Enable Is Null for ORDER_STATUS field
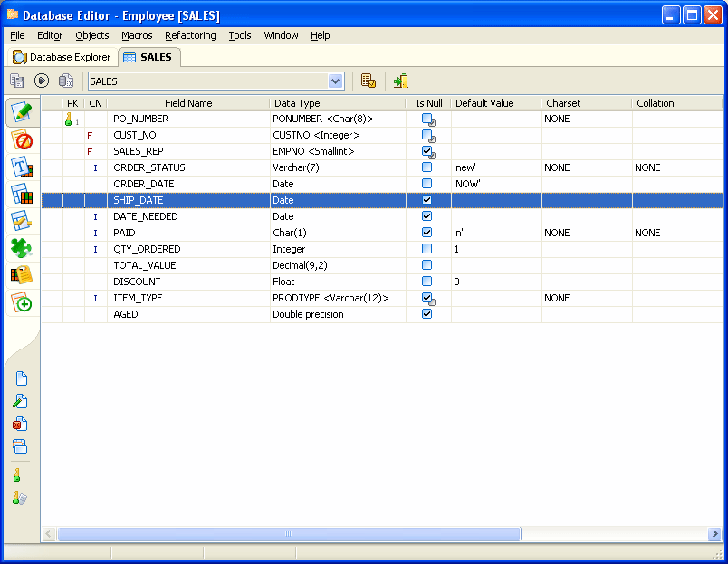 [x=427, y=167]
